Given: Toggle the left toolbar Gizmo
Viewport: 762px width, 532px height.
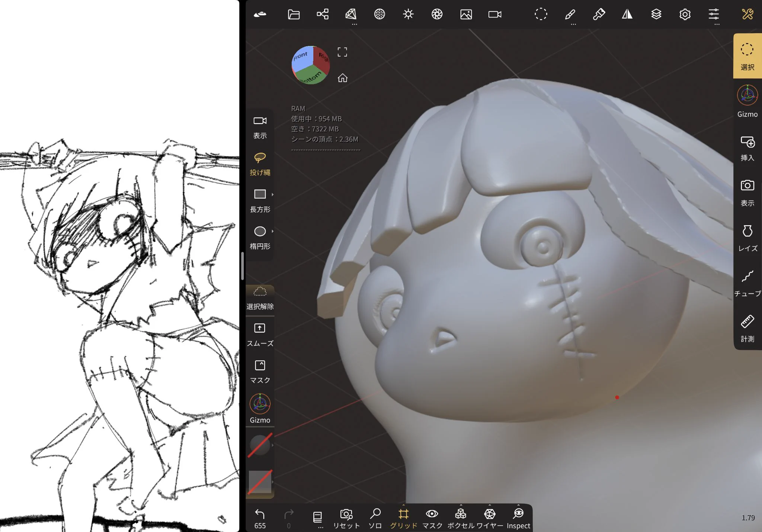Looking at the screenshot, I should pyautogui.click(x=260, y=409).
